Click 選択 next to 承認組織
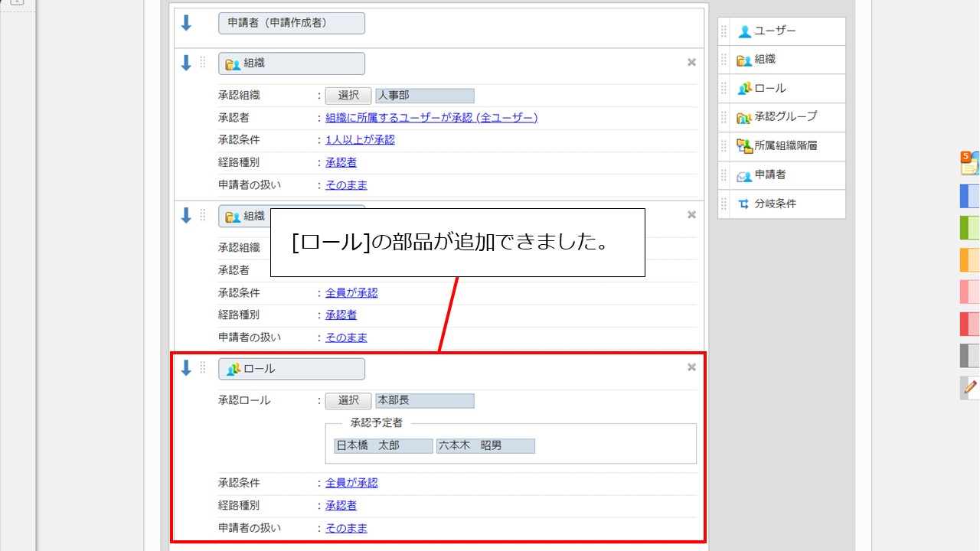Screen dimensions: 980x551 point(348,95)
